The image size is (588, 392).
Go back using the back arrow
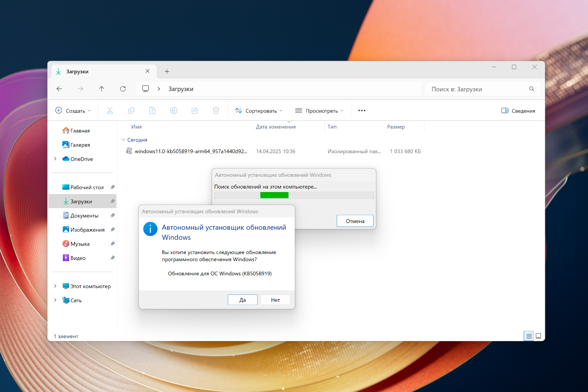[59, 89]
